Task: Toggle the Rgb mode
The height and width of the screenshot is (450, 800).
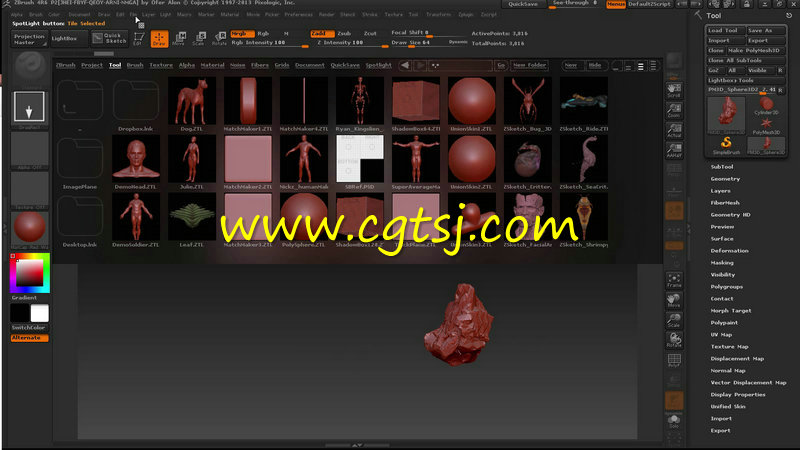Action: (263, 34)
